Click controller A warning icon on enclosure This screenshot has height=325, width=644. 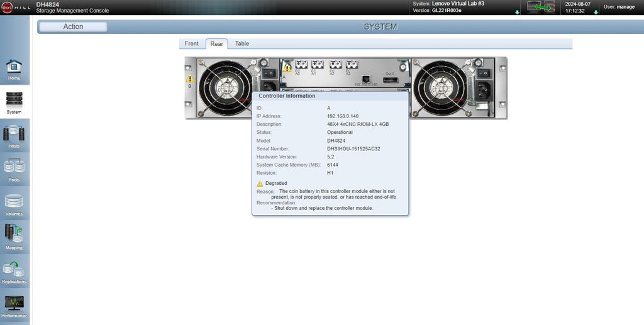tap(287, 67)
